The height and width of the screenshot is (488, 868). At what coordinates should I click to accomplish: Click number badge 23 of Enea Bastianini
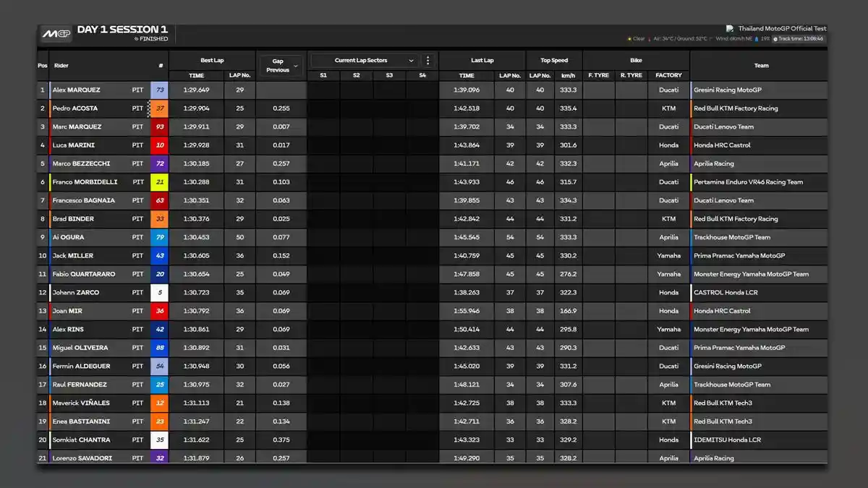click(x=160, y=421)
